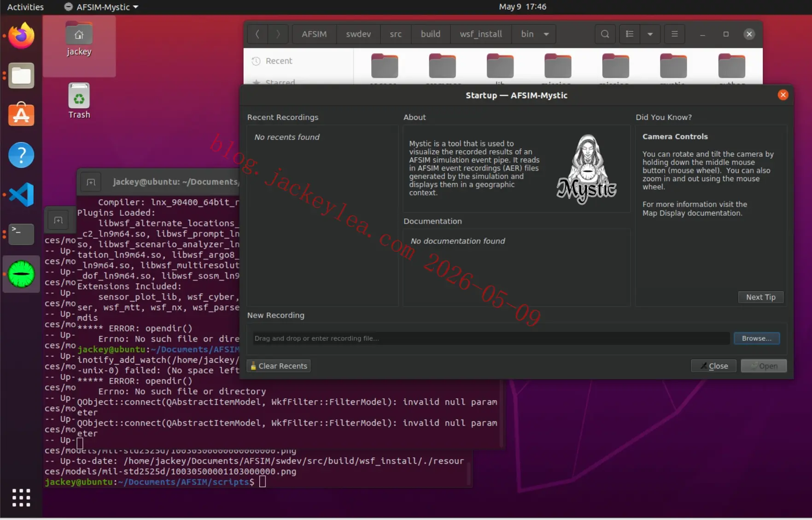Click the Clear Recents button
The width and height of the screenshot is (812, 520).
[279, 366]
